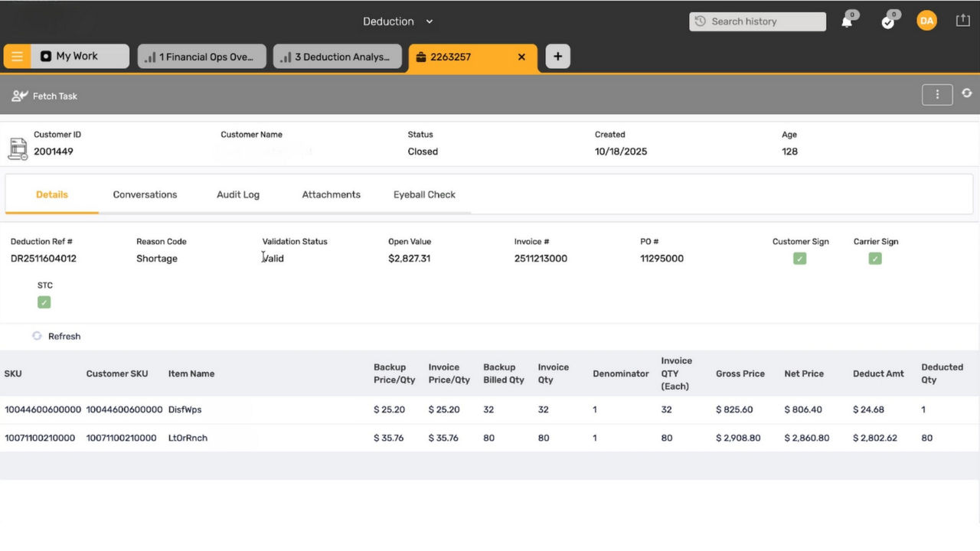Screen dimensions: 980x551
Task: Click the hamburger menu icon
Action: (17, 57)
